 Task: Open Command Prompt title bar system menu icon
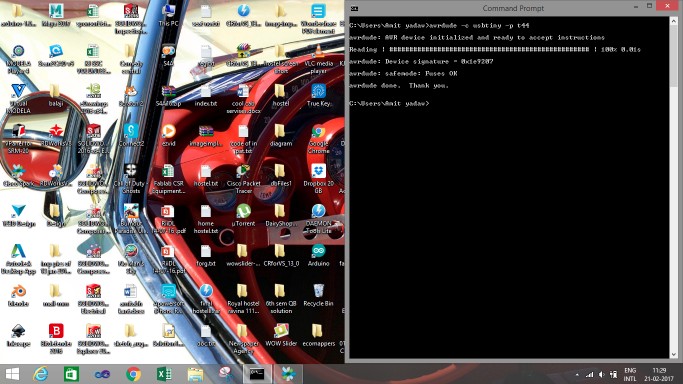(355, 8)
